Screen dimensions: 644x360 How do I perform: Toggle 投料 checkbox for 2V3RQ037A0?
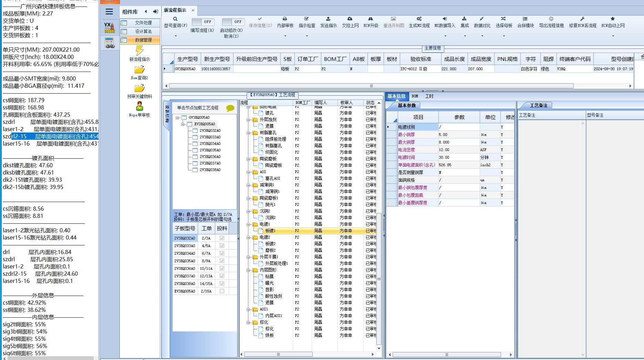(222, 276)
